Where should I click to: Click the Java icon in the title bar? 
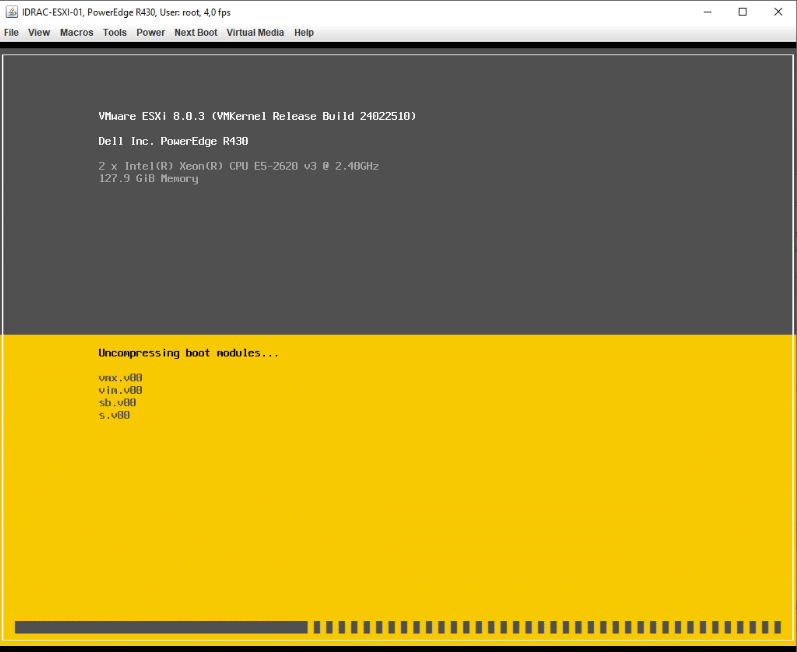click(x=11, y=12)
